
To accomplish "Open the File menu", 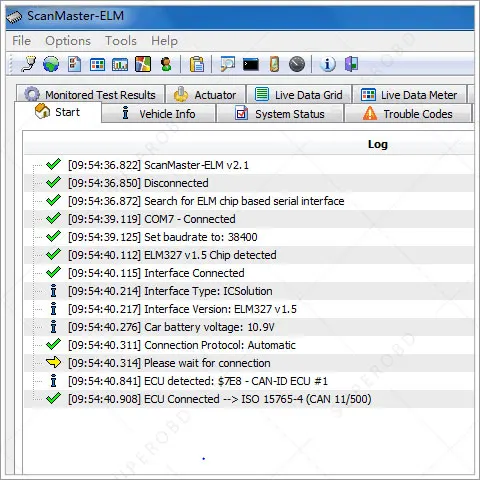I will tap(22, 41).
